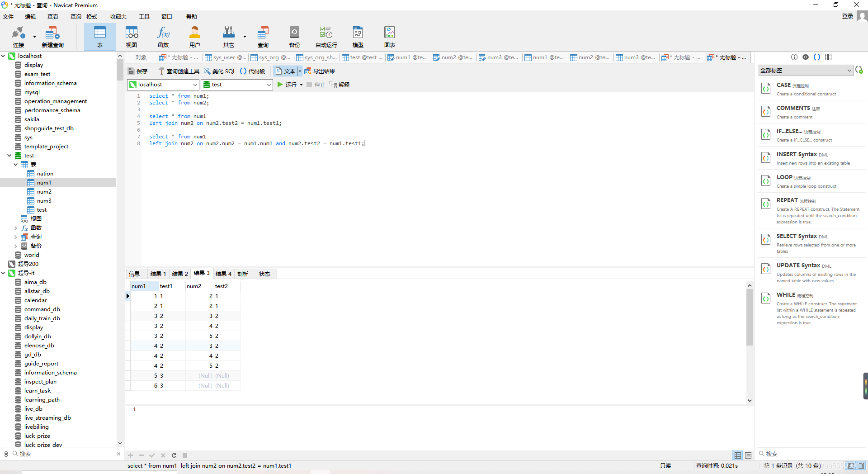Expand the 查询 queries tree node

coord(16,237)
